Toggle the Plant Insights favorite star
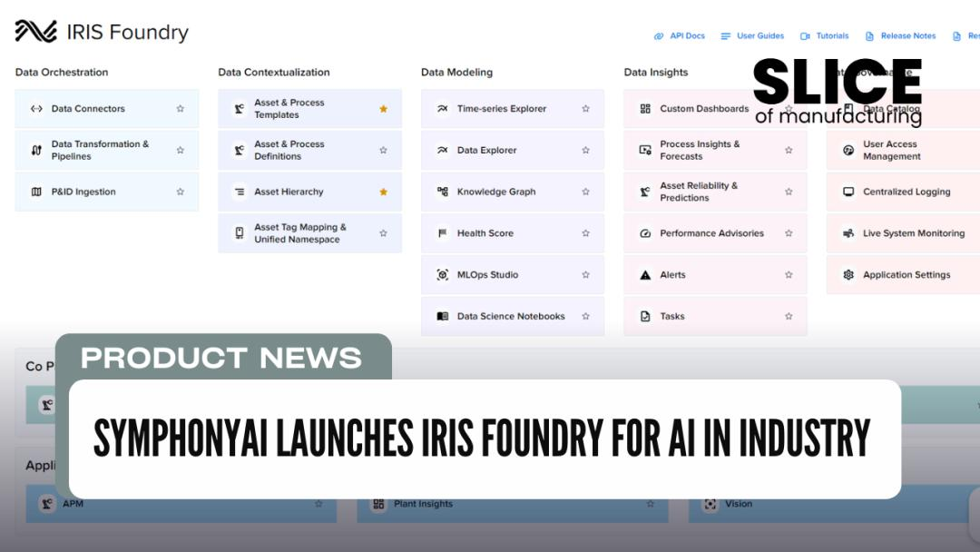This screenshot has height=552, width=980. (650, 504)
